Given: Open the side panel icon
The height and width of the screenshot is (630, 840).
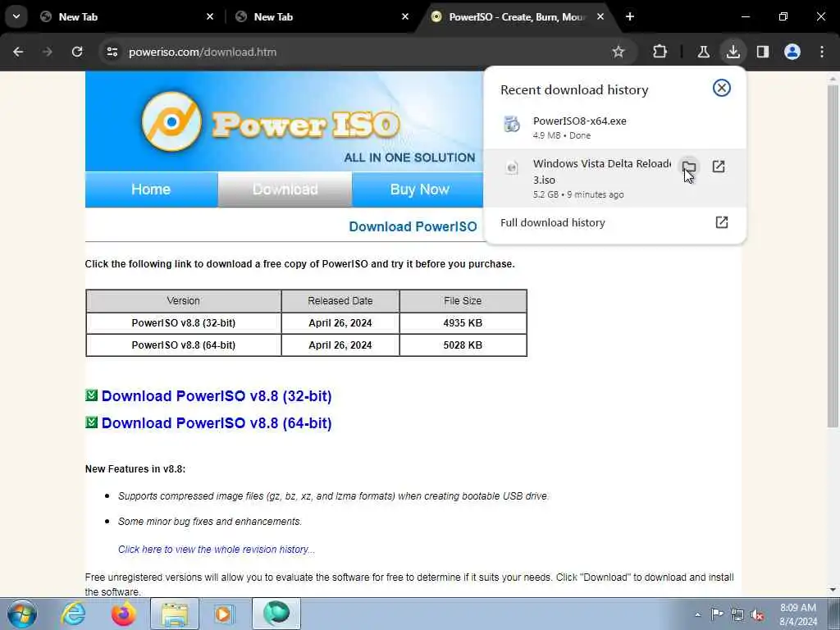Looking at the screenshot, I should [763, 52].
